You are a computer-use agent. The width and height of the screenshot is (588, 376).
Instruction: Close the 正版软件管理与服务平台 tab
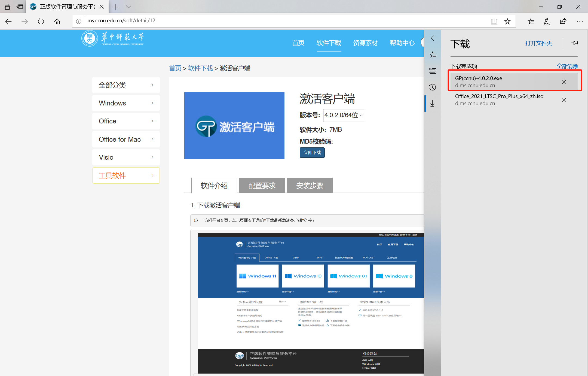coord(102,7)
